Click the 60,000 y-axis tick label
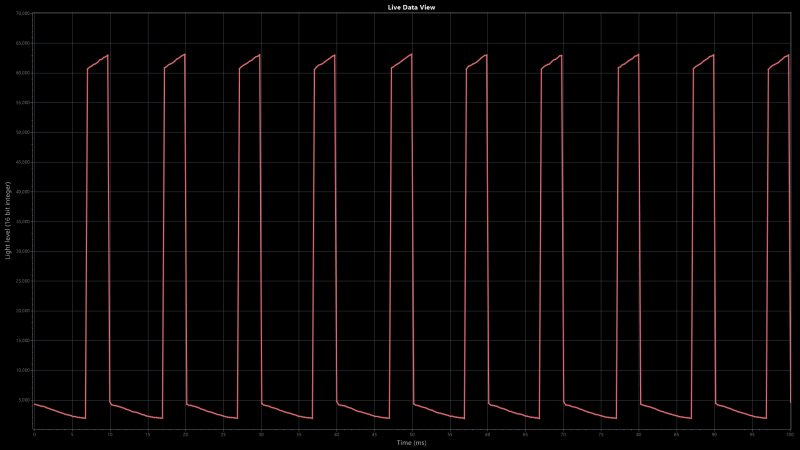 tap(24, 73)
